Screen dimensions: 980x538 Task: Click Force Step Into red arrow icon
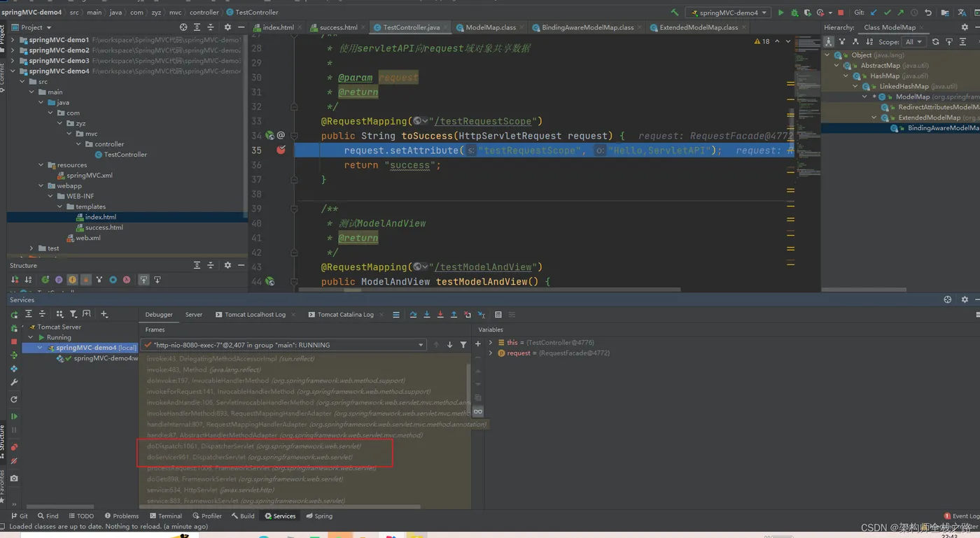[x=440, y=315]
